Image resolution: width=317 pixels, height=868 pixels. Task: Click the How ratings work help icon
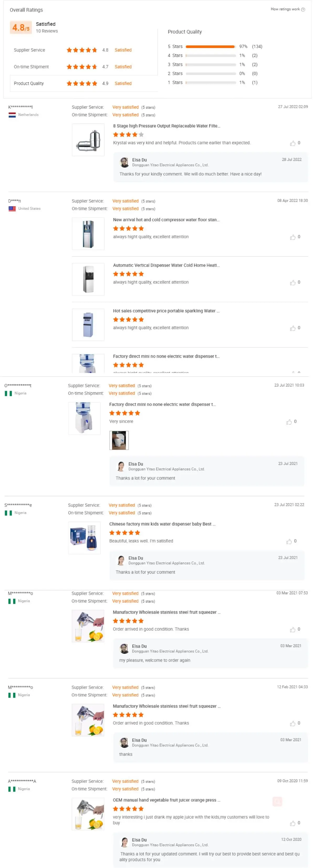point(303,9)
